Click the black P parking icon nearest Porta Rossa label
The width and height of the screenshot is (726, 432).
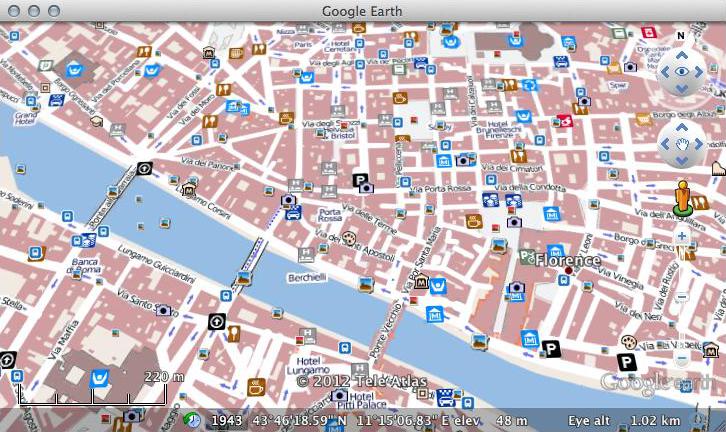coord(360,180)
